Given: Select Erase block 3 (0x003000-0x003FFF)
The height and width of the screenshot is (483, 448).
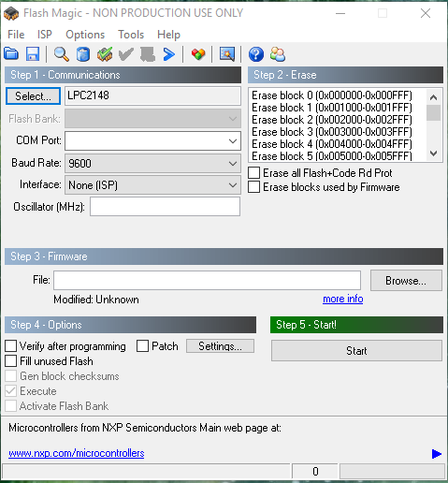Looking at the screenshot, I should click(x=332, y=132).
